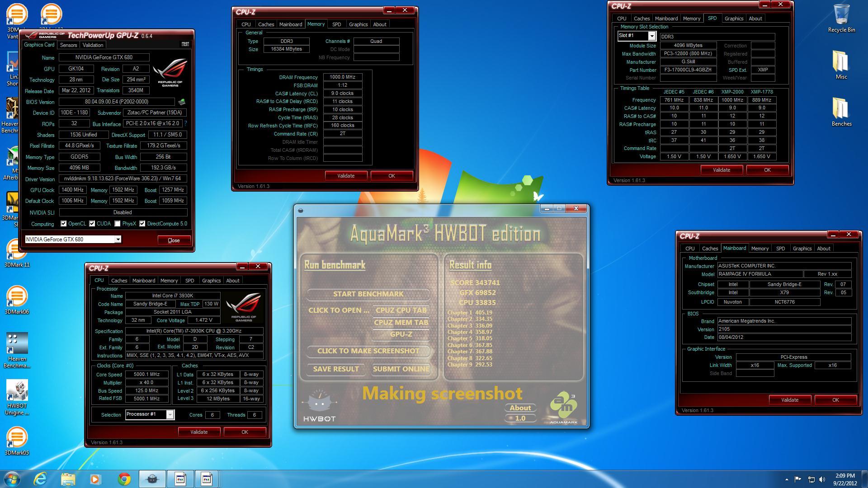The width and height of the screenshot is (868, 488).
Task: Click the GPU-Z Name field NVIDIA GeForce GTX 680
Action: (104, 57)
